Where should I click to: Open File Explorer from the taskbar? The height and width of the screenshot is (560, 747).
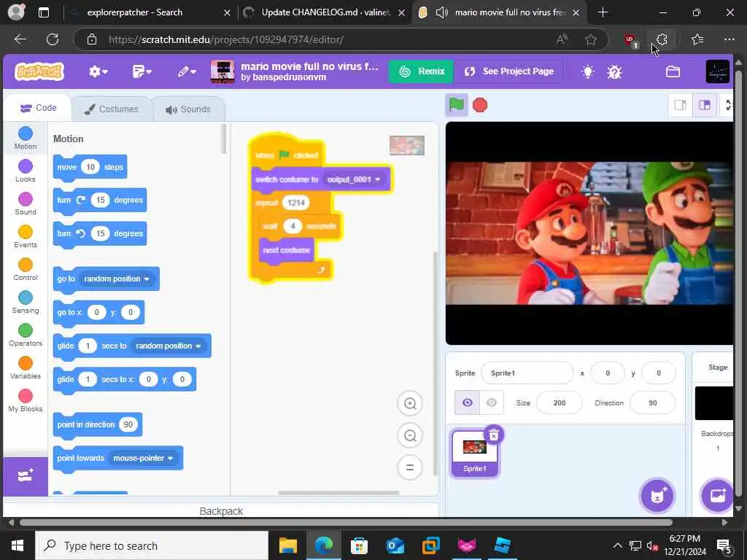click(287, 545)
